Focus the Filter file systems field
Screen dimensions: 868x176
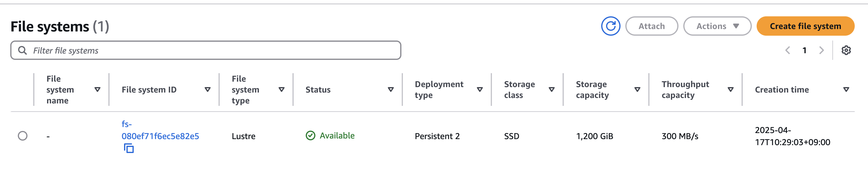(x=206, y=50)
